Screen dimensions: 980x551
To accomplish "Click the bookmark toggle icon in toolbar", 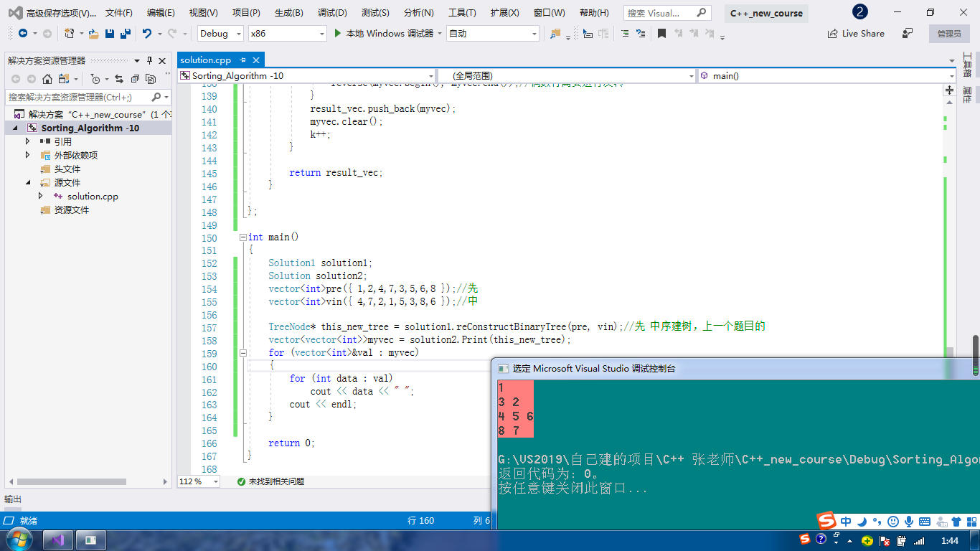I will coord(661,34).
